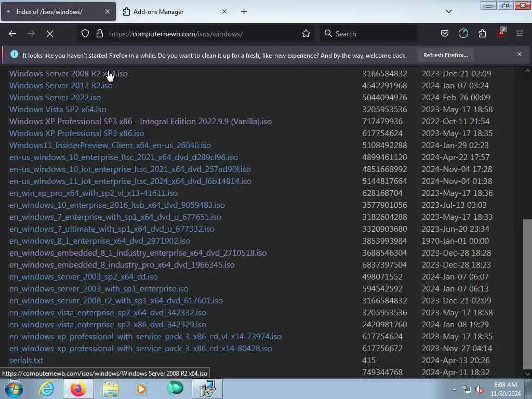
Task: Close the Index of /isos/windows/ tab
Action: (107, 11)
